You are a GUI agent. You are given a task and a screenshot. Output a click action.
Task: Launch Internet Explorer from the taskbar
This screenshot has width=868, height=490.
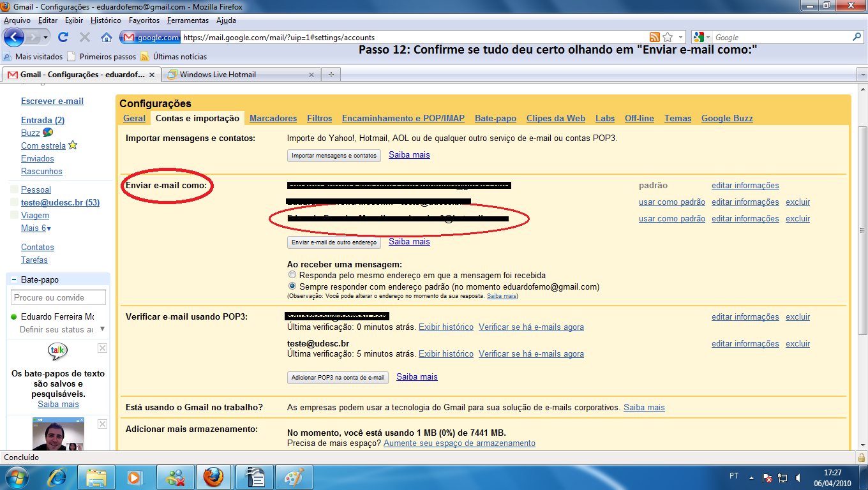click(x=58, y=477)
